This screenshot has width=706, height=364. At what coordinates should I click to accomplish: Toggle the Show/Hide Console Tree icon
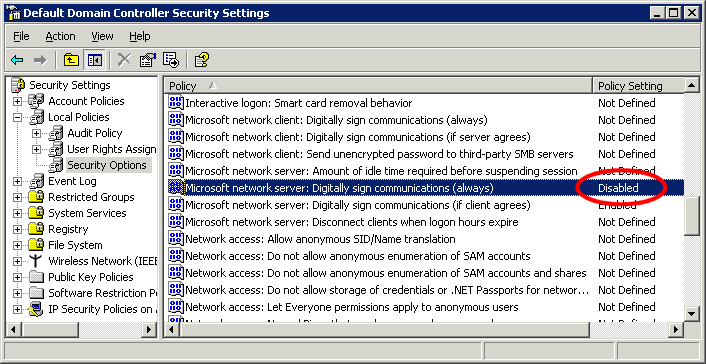[95, 60]
